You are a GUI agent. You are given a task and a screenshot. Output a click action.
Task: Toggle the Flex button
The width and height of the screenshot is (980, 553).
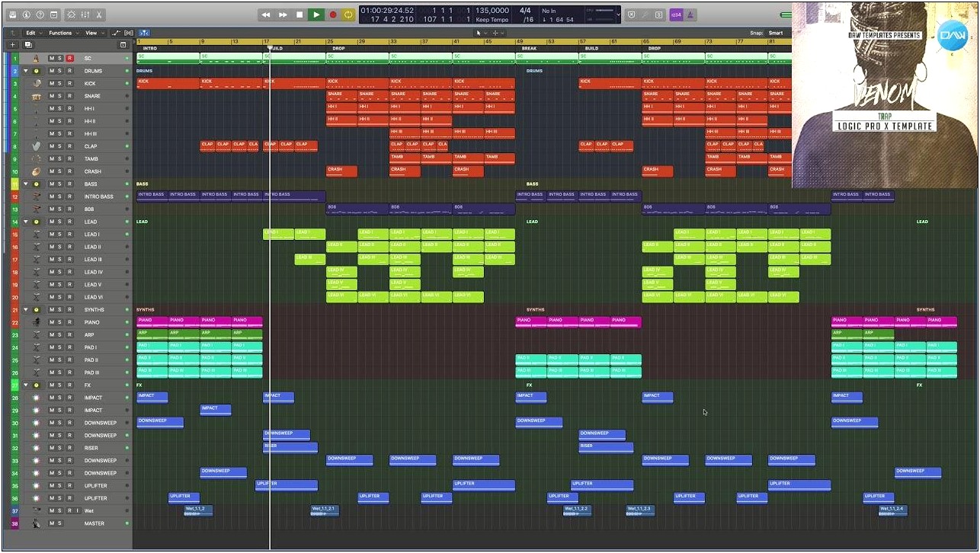(x=129, y=33)
